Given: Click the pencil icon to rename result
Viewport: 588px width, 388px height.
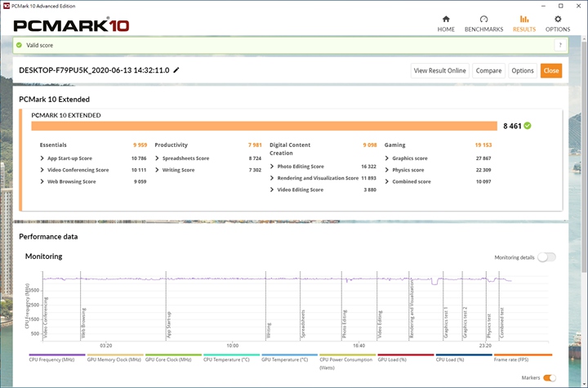Looking at the screenshot, I should tap(176, 70).
